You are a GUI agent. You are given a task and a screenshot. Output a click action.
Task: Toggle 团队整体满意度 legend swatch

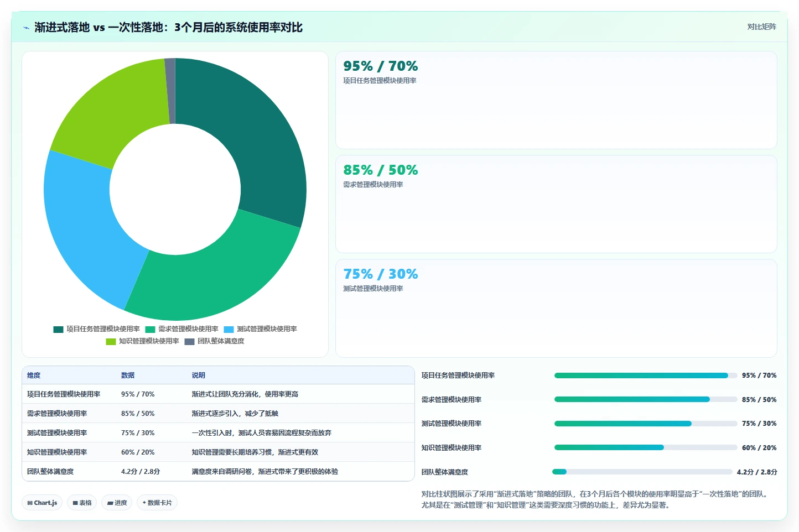[189, 341]
